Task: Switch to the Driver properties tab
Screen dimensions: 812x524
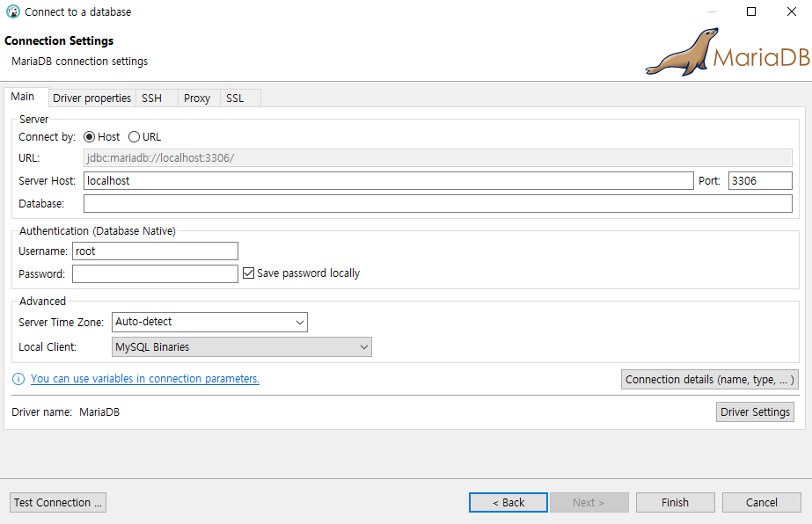Action: [x=92, y=98]
